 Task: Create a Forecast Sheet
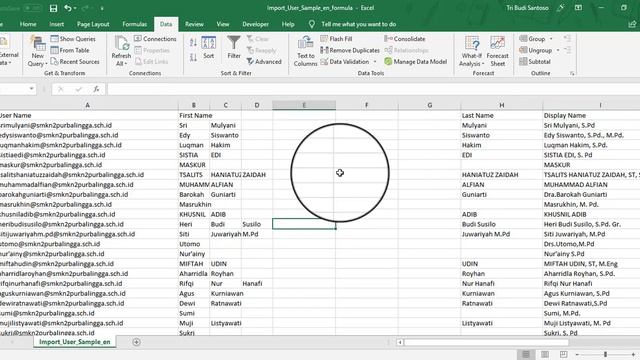[498, 51]
